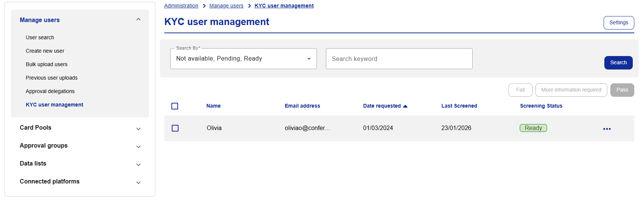Expand the Data lists chevron
This screenshot has height=210, width=644.
coord(138,164)
